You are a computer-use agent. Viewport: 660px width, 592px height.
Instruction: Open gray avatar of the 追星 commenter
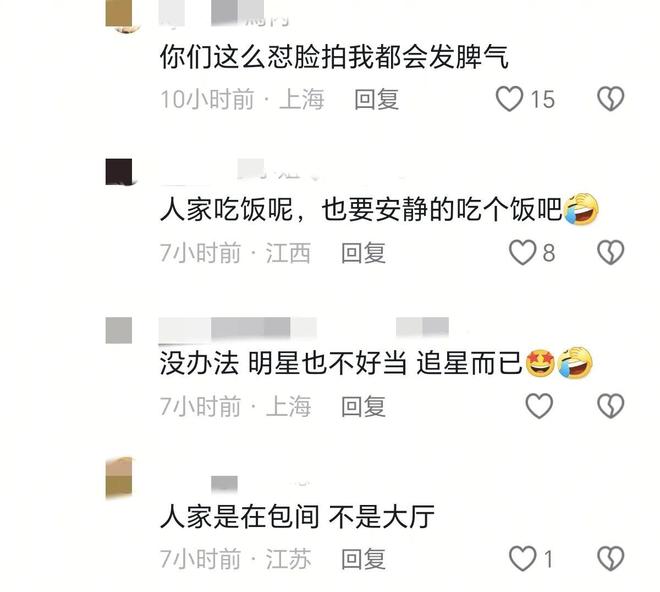[x=119, y=331]
